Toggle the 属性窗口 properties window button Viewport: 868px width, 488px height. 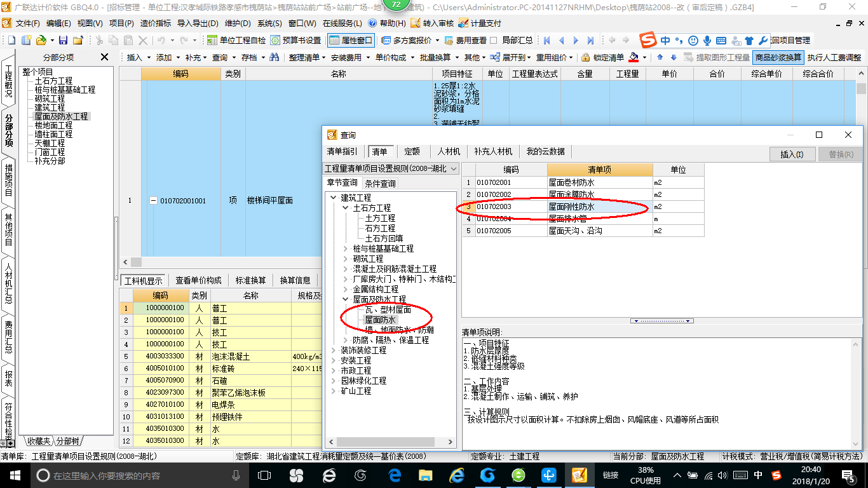(x=351, y=40)
